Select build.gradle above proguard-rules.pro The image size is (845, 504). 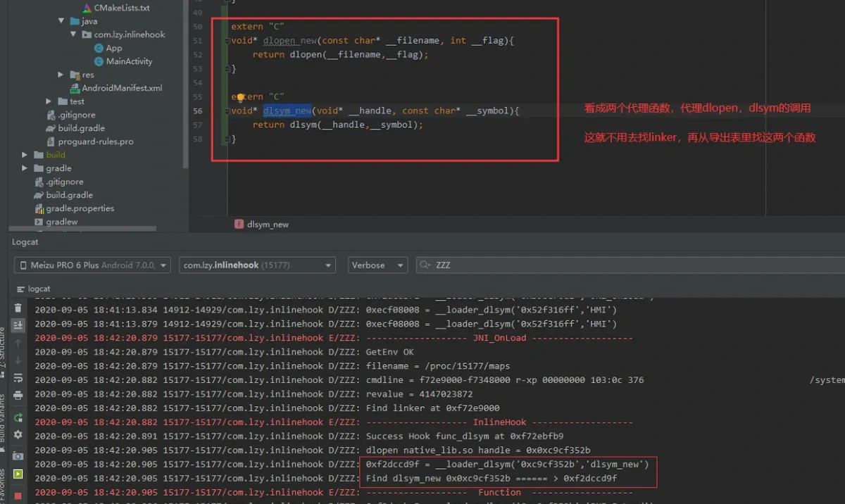click(81, 128)
